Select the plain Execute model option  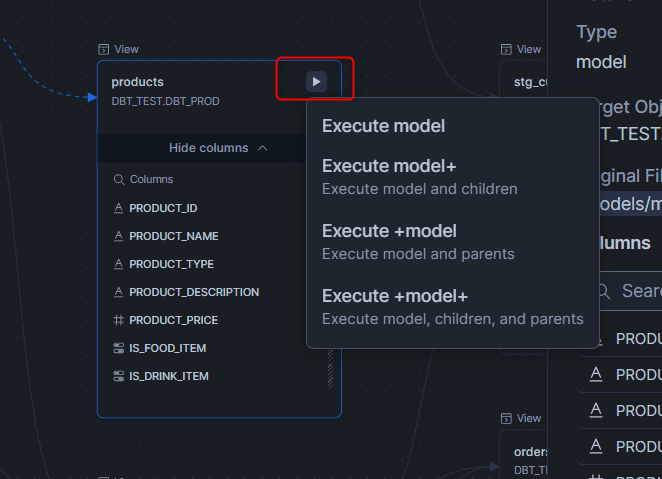tap(383, 126)
